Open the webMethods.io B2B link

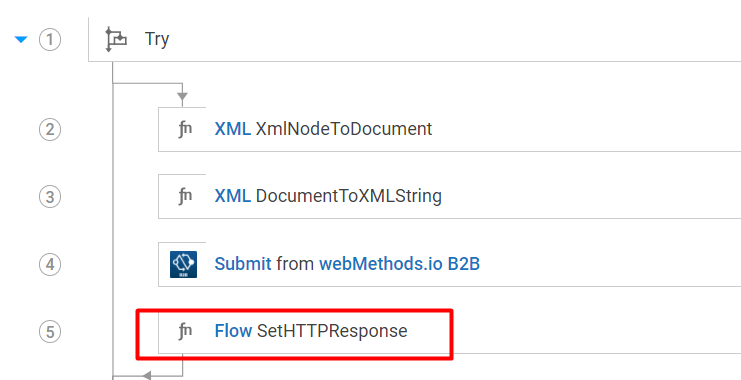(399, 264)
